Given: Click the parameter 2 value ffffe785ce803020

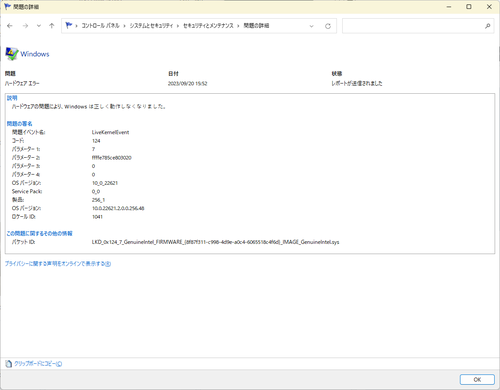Looking at the screenshot, I should pos(112,158).
